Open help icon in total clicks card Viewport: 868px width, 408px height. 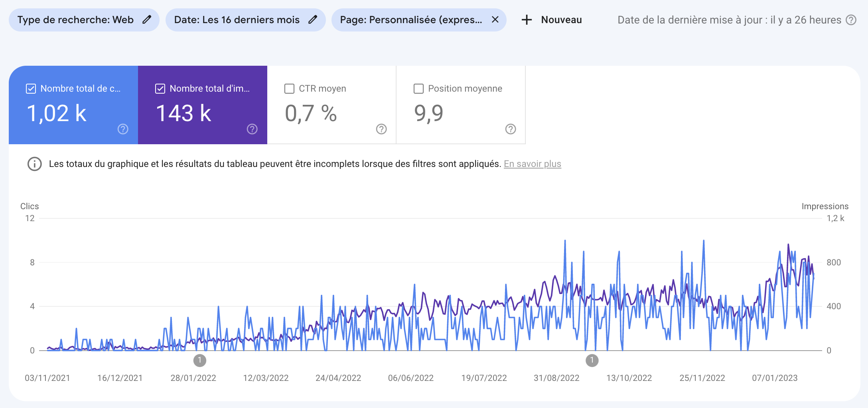click(123, 129)
